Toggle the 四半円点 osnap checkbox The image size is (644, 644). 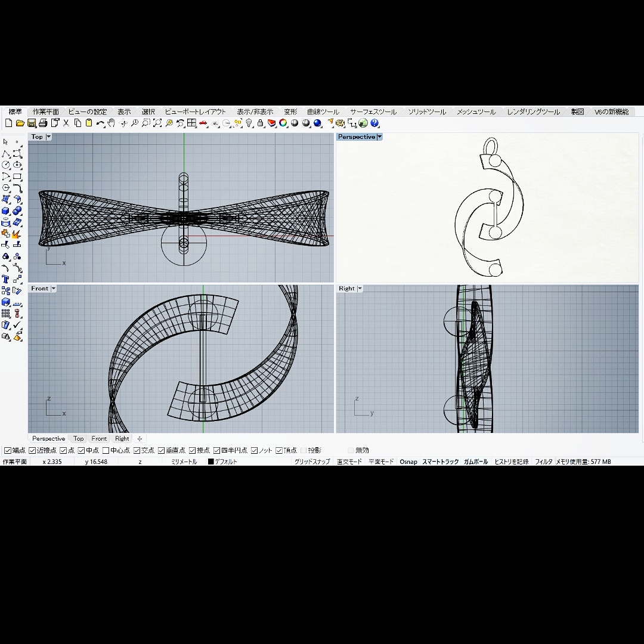217,451
